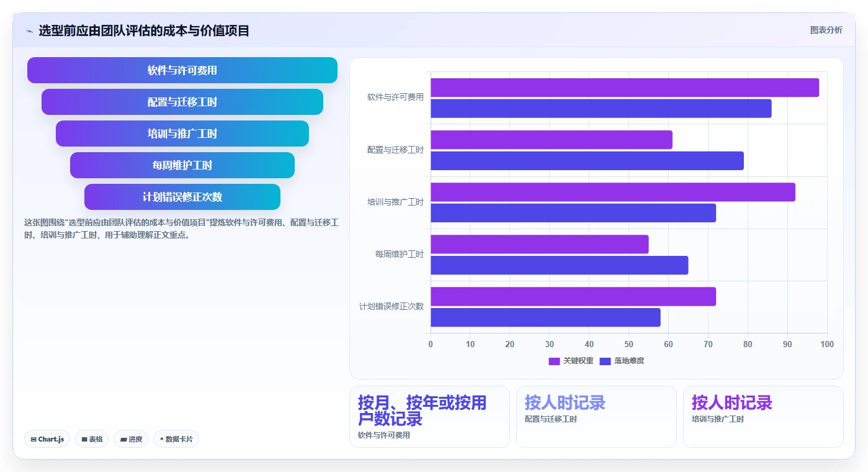The width and height of the screenshot is (868, 472).
Task: Click the 落地难度 bar for 软件与许可费用
Action: tap(601, 109)
